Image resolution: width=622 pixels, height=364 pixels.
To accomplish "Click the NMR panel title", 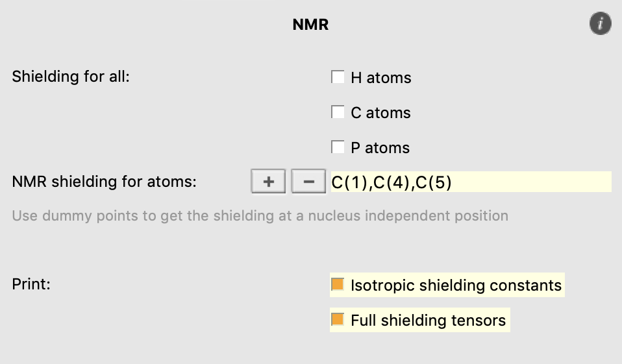I will point(310,25).
